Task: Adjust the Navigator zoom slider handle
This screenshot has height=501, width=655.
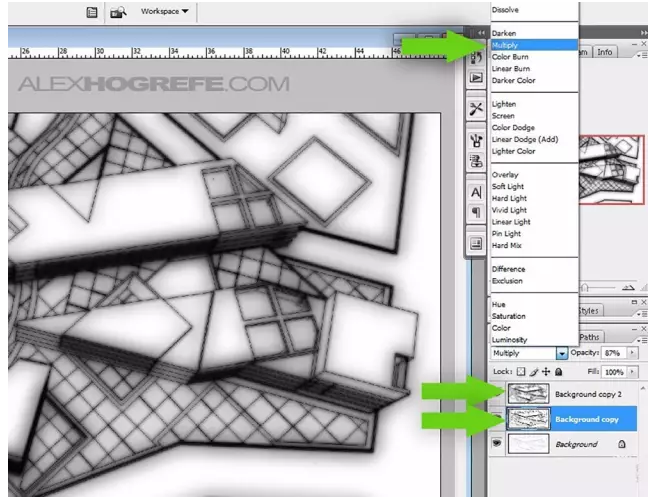Action: tap(585, 287)
